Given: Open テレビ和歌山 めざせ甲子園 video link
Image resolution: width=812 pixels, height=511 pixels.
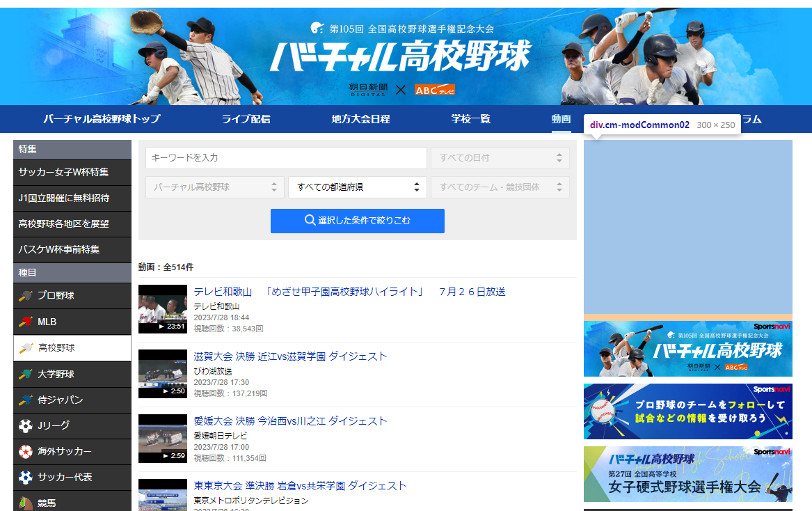Looking at the screenshot, I should coord(349,292).
